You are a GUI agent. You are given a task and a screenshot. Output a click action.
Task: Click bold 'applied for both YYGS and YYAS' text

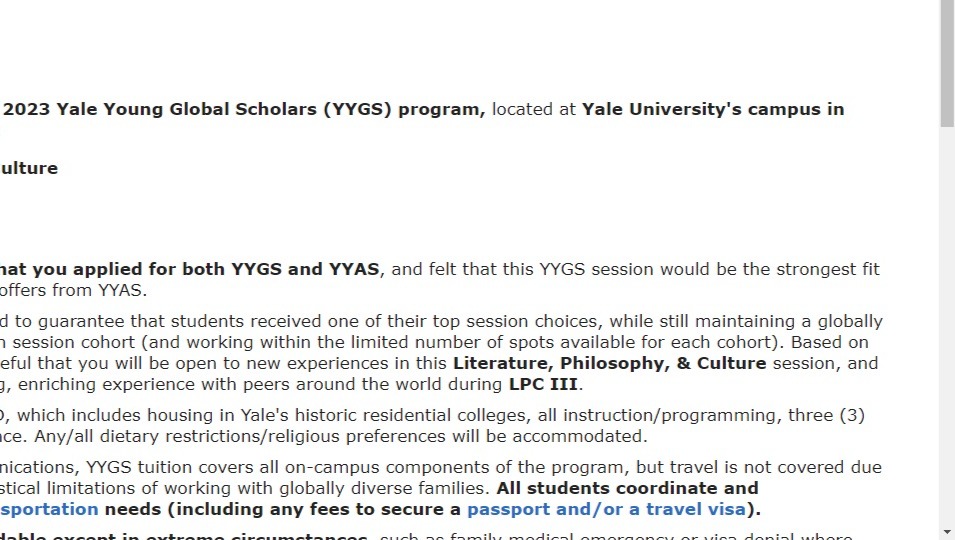click(x=226, y=269)
